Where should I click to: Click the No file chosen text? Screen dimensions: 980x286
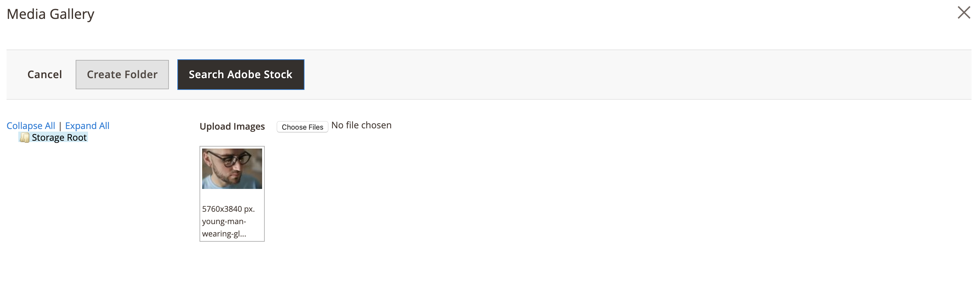click(x=361, y=125)
